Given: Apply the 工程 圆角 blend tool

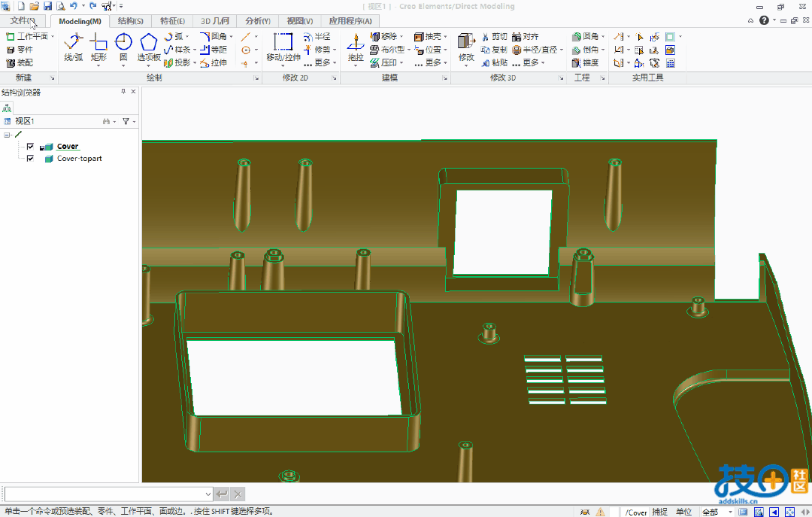Looking at the screenshot, I should click(586, 36).
